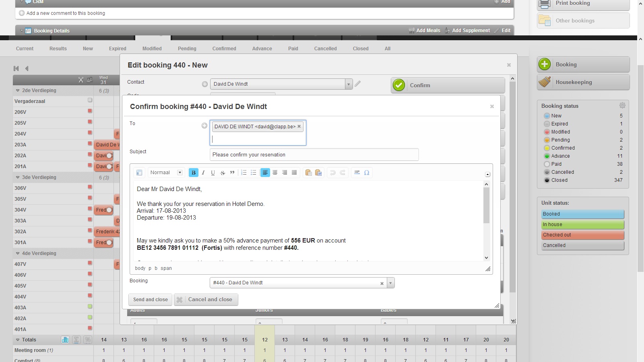Collapse the Totals section

pos(18,340)
